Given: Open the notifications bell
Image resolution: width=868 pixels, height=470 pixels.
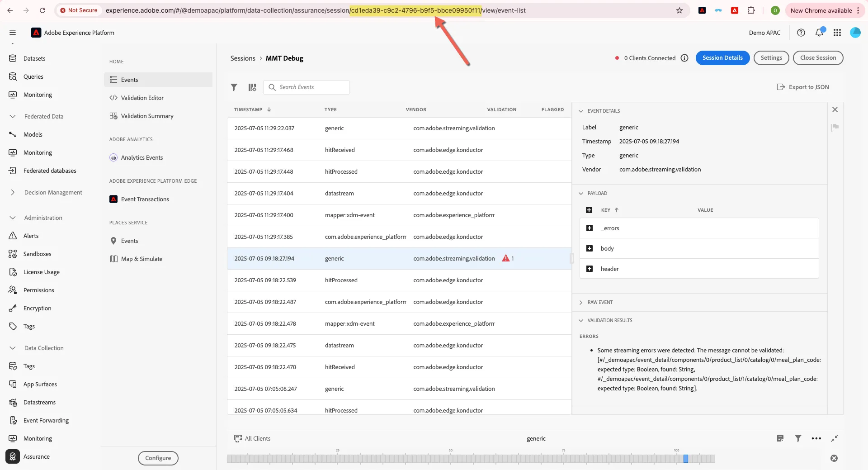Looking at the screenshot, I should tap(819, 33).
